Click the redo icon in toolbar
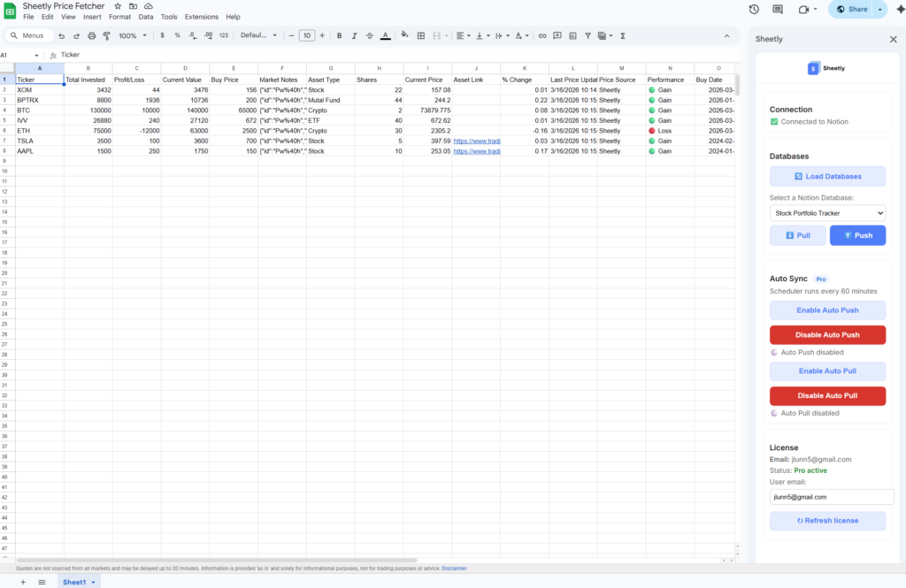Viewport: 906px width, 588px height. (x=76, y=36)
